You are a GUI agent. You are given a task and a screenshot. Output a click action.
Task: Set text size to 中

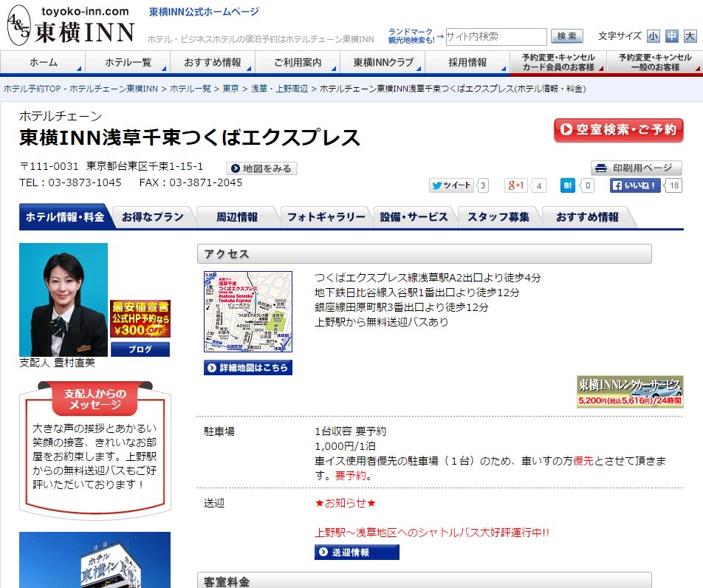[x=671, y=36]
